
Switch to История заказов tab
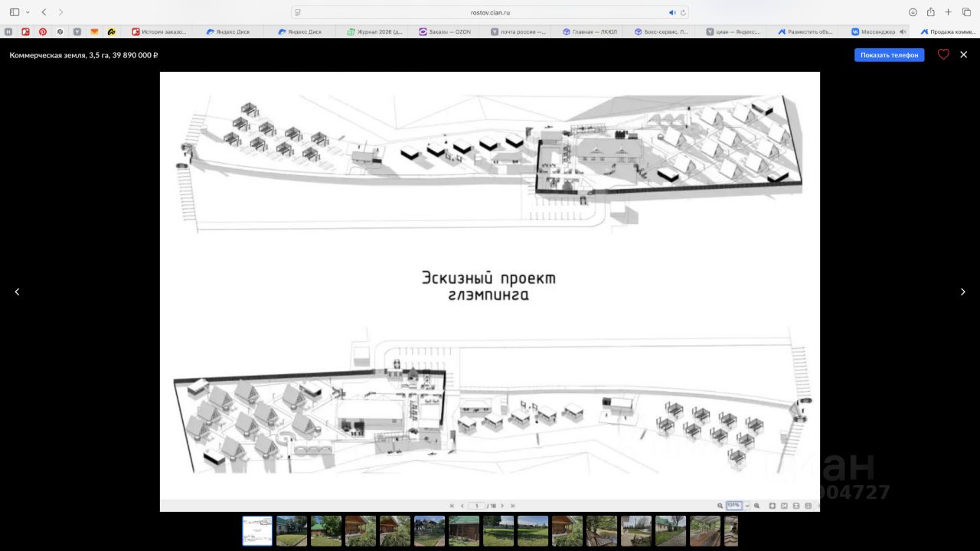tap(159, 32)
